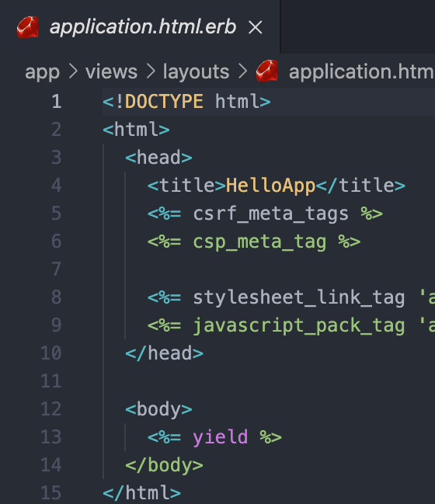
Task: Place cursor on HelloApp title text
Action: tap(270, 186)
